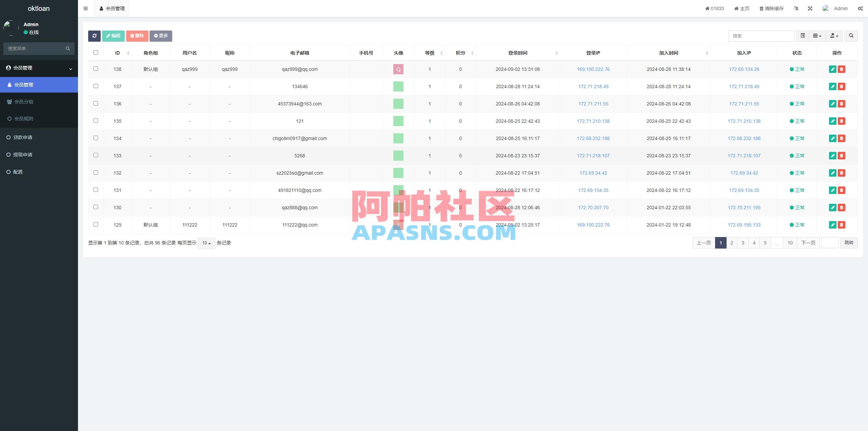
Task: Open the export format dropdown
Action: (834, 36)
